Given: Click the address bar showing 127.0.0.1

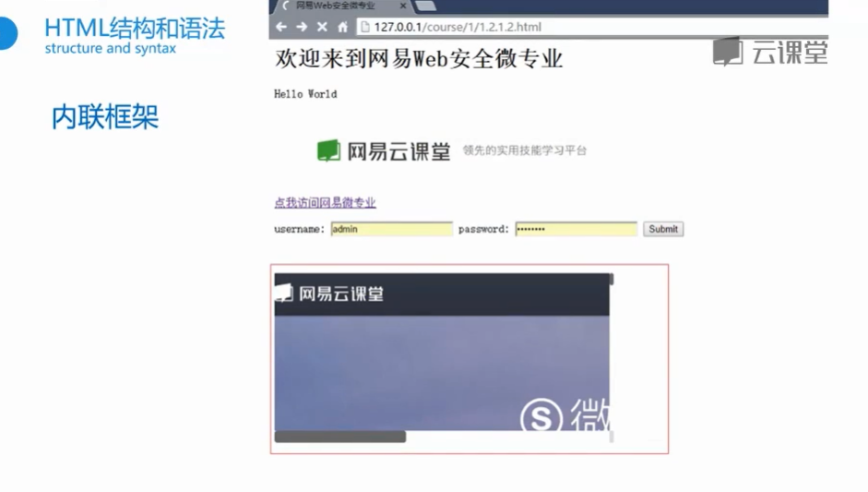Looking at the screenshot, I should pyautogui.click(x=592, y=27).
